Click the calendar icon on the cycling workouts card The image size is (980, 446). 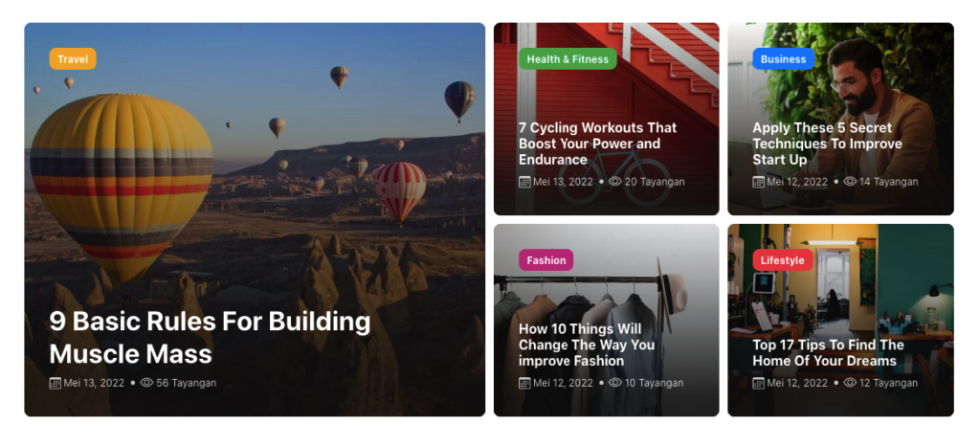[524, 182]
